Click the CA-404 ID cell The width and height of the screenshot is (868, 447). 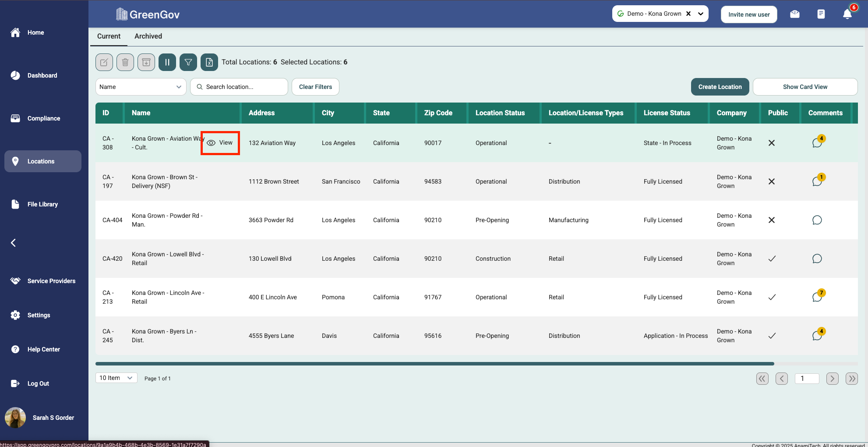click(113, 220)
